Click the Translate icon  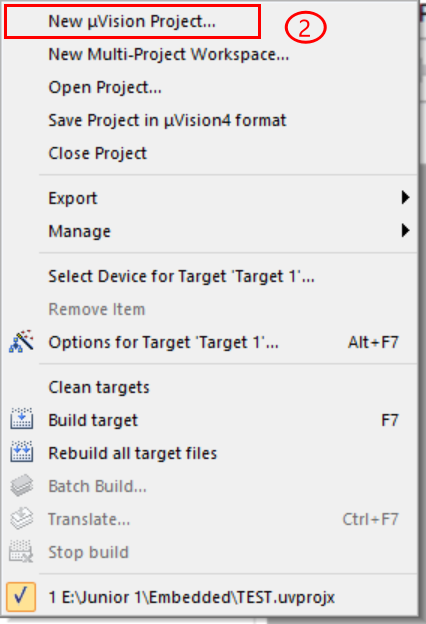[x=21, y=519]
